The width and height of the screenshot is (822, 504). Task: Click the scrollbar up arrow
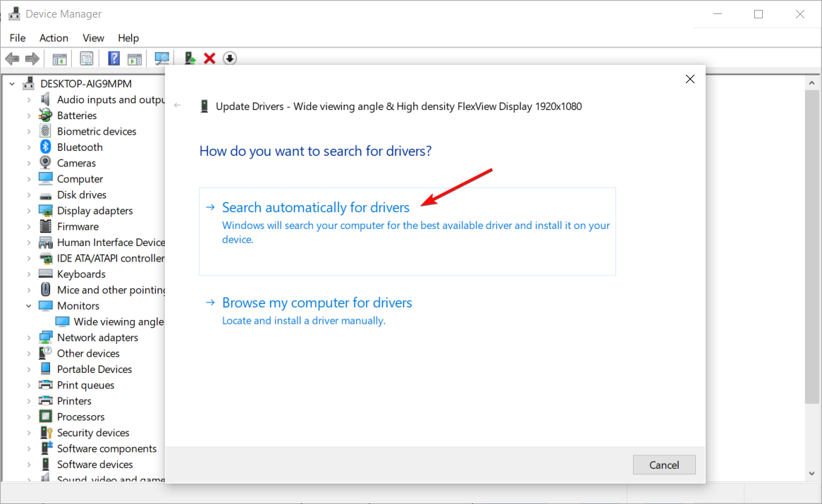pyautogui.click(x=811, y=82)
